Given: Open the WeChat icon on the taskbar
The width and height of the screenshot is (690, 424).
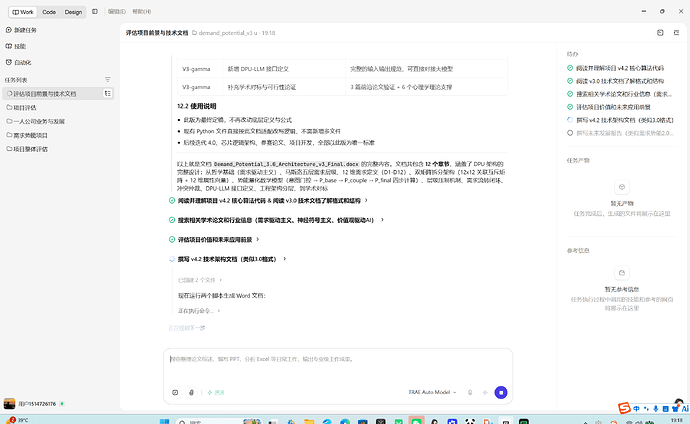Looking at the screenshot, I should click(x=416, y=421).
